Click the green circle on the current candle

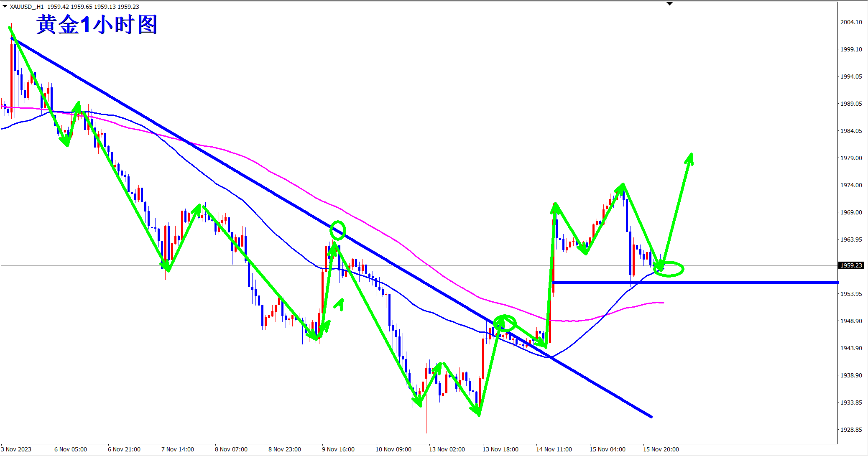(x=669, y=269)
